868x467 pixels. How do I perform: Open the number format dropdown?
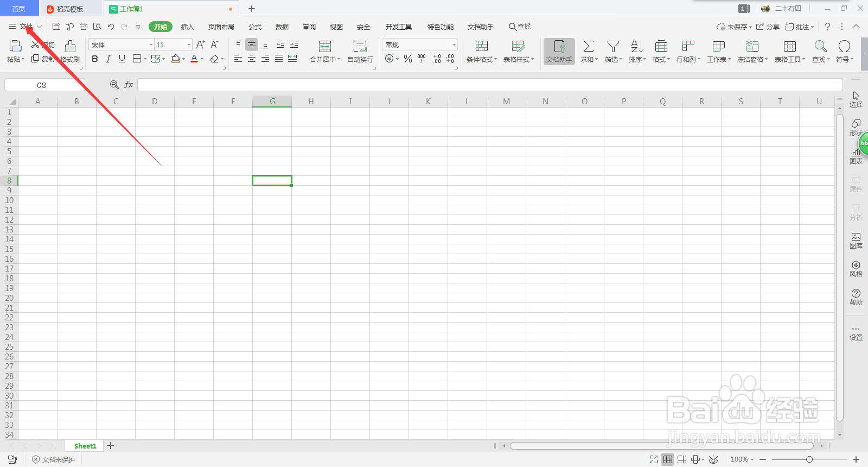pos(454,45)
